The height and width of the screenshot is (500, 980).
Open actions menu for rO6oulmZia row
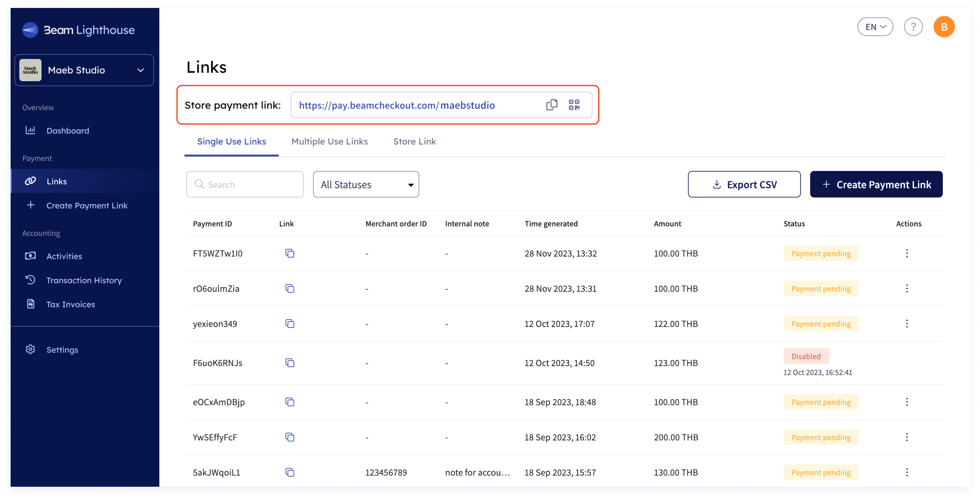(x=907, y=289)
